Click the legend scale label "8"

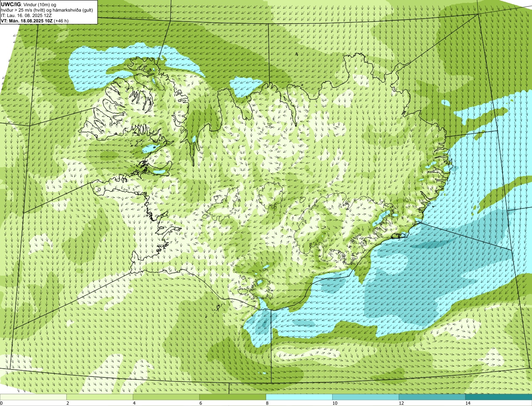(x=267, y=403)
